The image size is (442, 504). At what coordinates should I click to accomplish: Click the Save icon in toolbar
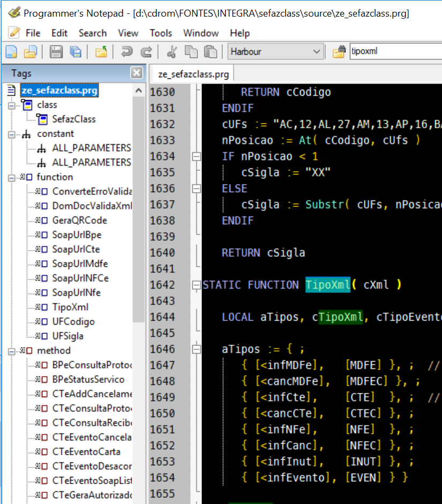click(56, 52)
